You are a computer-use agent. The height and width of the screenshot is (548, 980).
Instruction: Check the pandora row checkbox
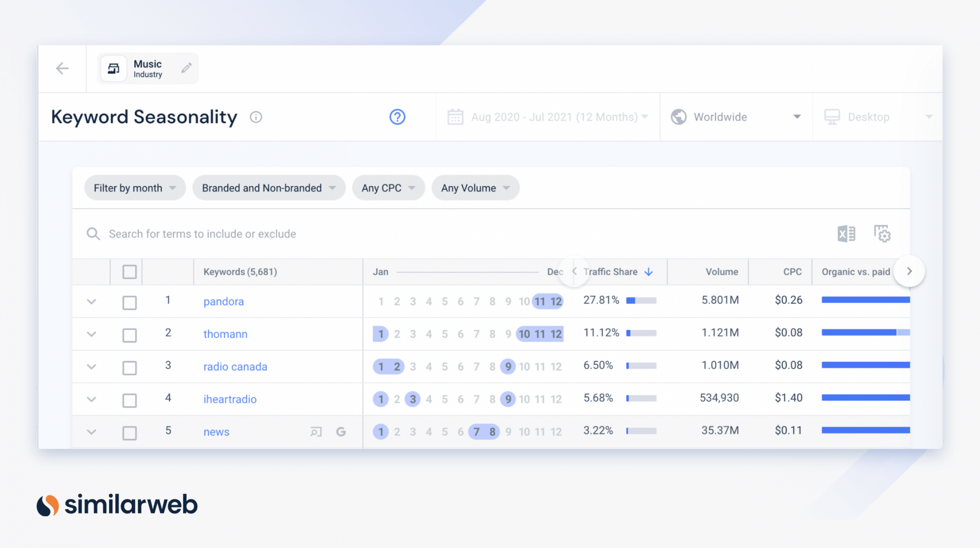pos(129,303)
